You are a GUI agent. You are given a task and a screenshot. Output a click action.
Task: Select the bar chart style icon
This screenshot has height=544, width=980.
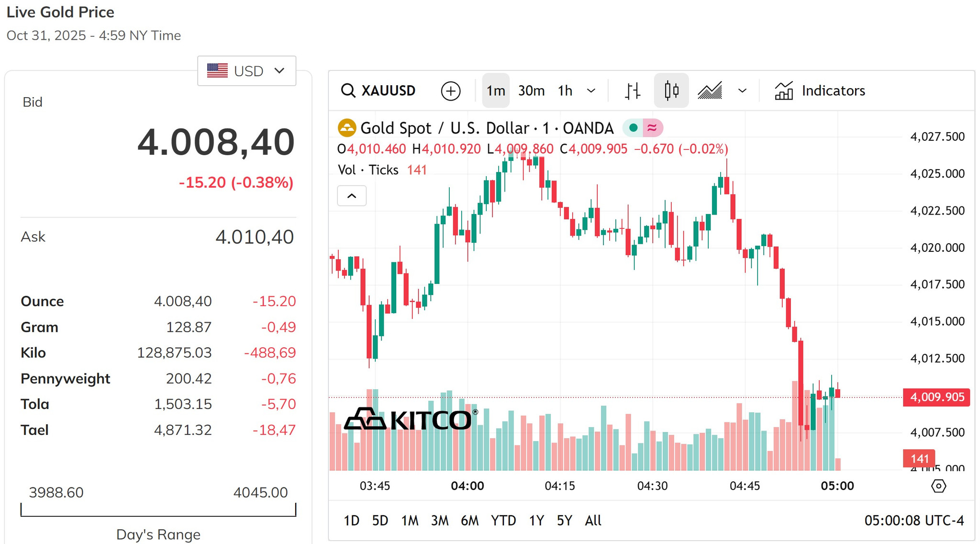click(633, 91)
